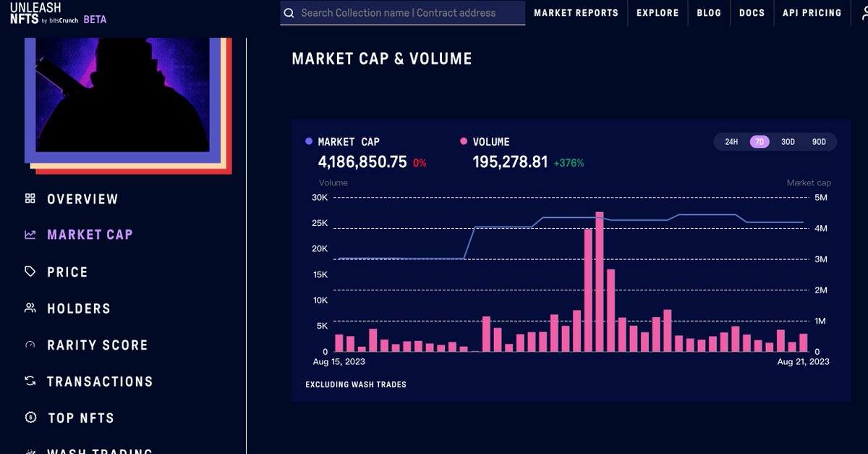Open the Docs page
868x454 pixels.
click(752, 13)
